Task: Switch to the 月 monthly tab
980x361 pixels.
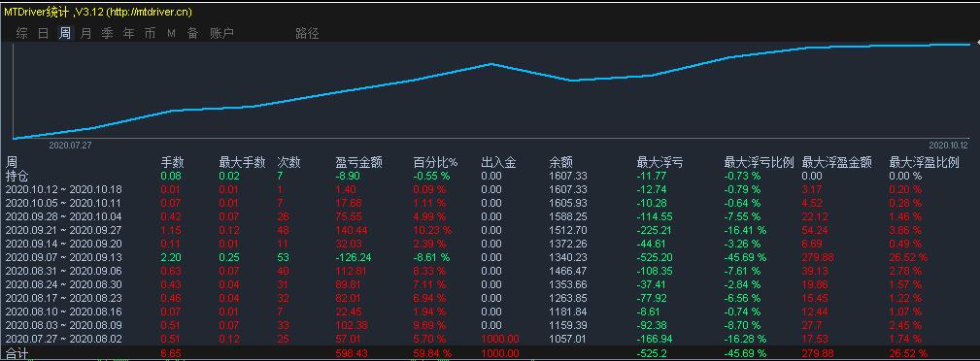Action: pyautogui.click(x=86, y=33)
